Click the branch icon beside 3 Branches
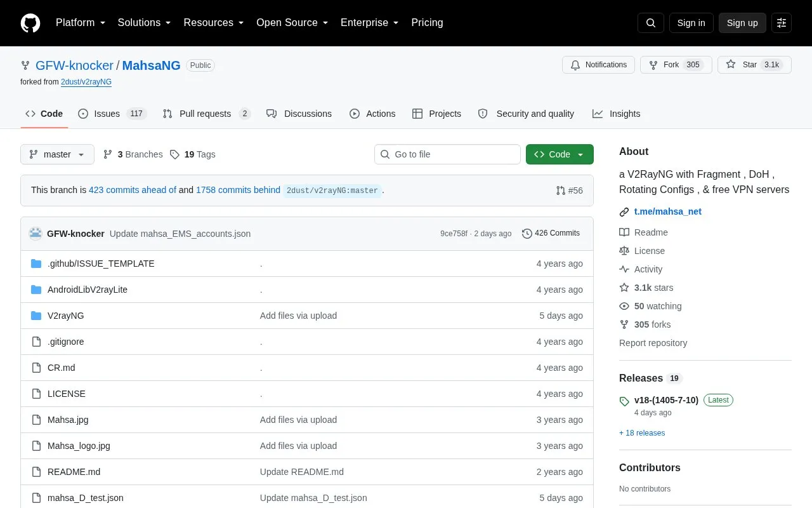This screenshot has height=508, width=812. click(108, 154)
